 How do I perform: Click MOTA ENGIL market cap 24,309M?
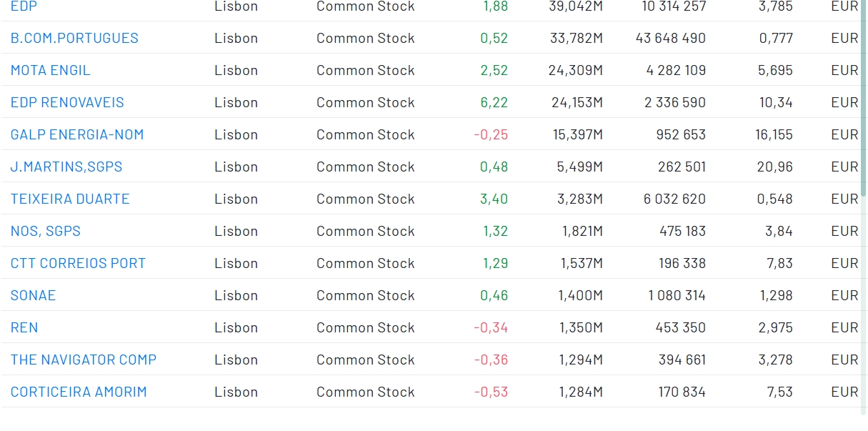576,70
